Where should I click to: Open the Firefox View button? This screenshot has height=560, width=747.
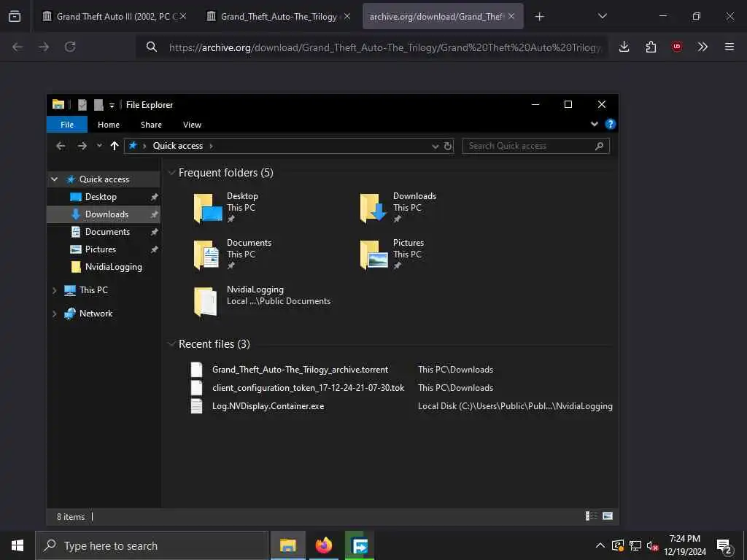tap(15, 17)
